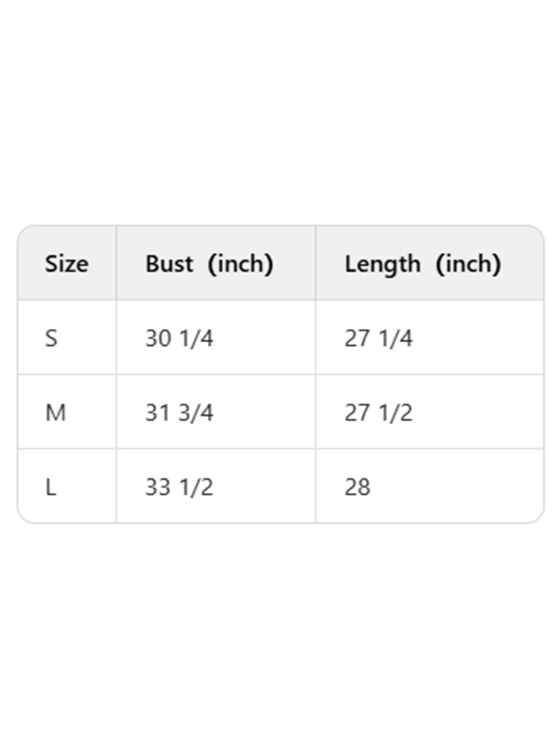
Task: Select the L size cell
Action: point(50,487)
